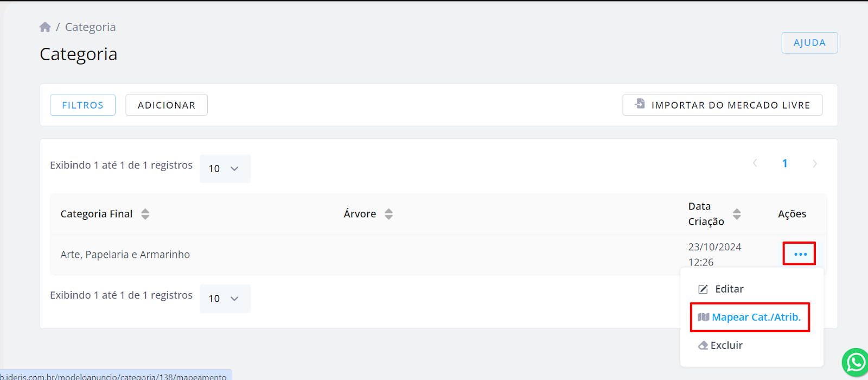This screenshot has width=868, height=380.
Task: Click Importar do Mercado Livre button
Action: coord(722,105)
